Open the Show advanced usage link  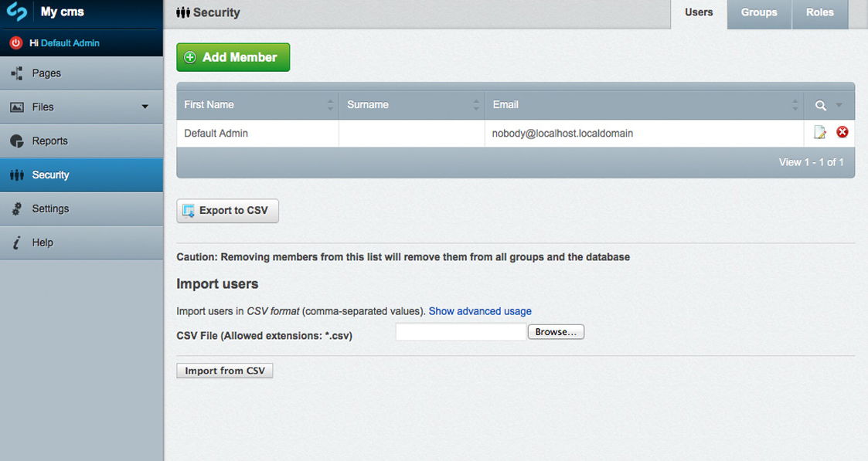click(480, 311)
